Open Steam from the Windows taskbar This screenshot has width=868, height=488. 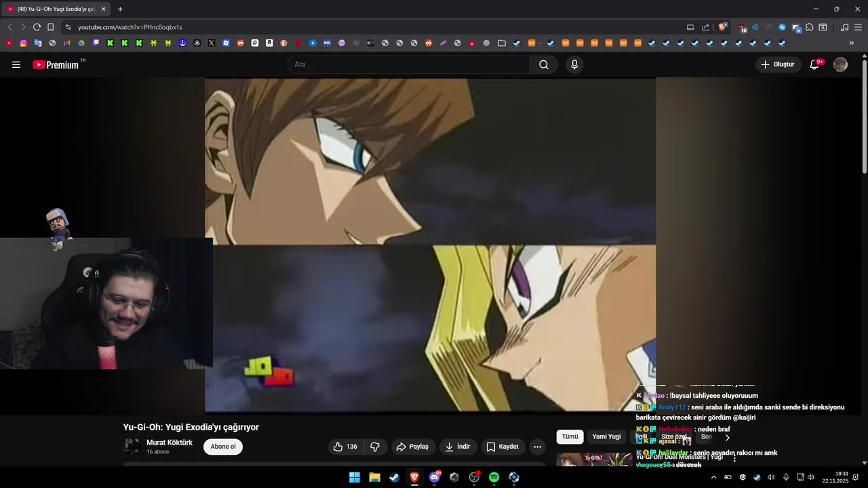[x=394, y=477]
